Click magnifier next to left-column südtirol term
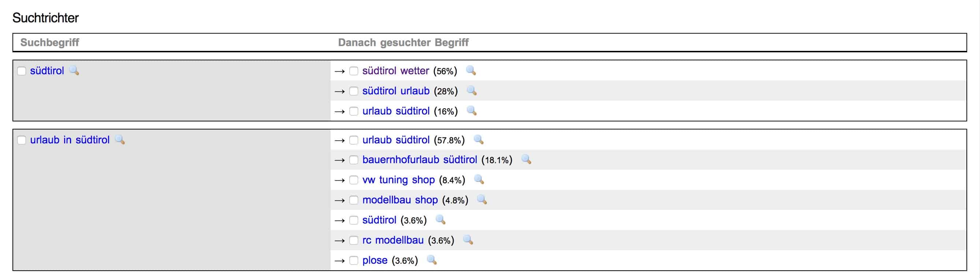 pos(74,71)
